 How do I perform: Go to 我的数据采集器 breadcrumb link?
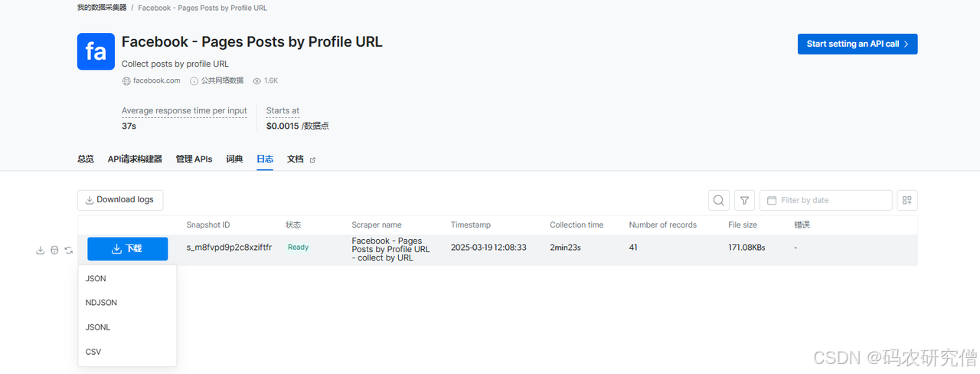(101, 8)
